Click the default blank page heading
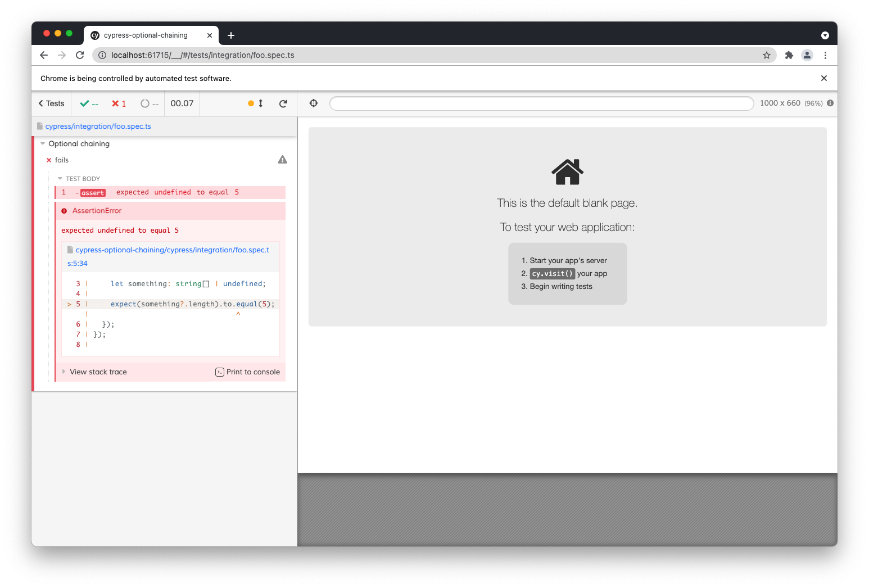This screenshot has height=588, width=869. 567,203
